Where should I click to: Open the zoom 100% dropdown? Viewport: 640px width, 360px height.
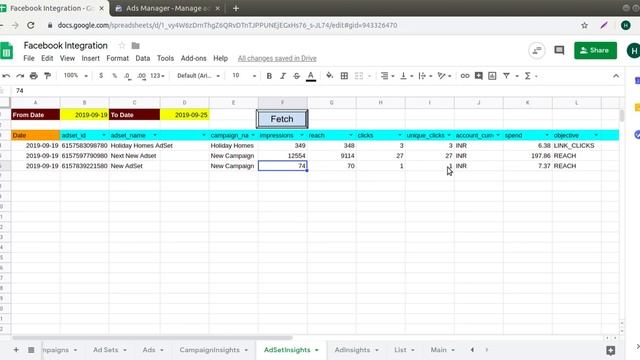[76, 76]
